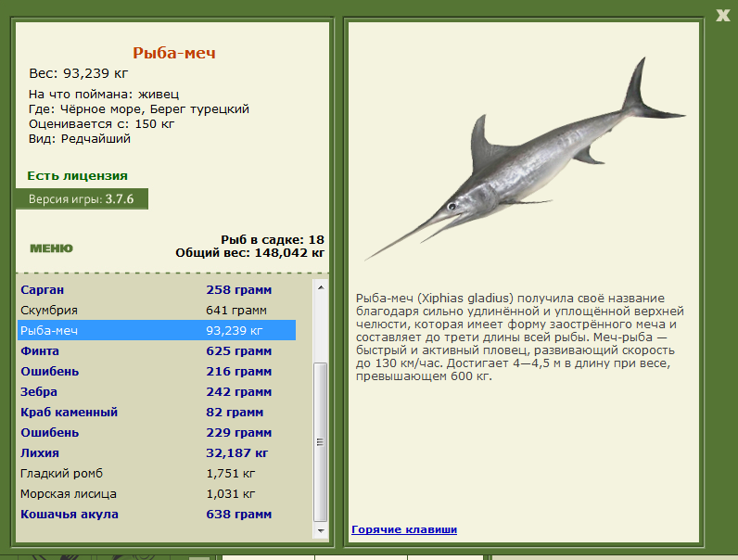This screenshot has height=560, width=738.
Task: Select Сарган in the fish list
Action: pos(157,290)
